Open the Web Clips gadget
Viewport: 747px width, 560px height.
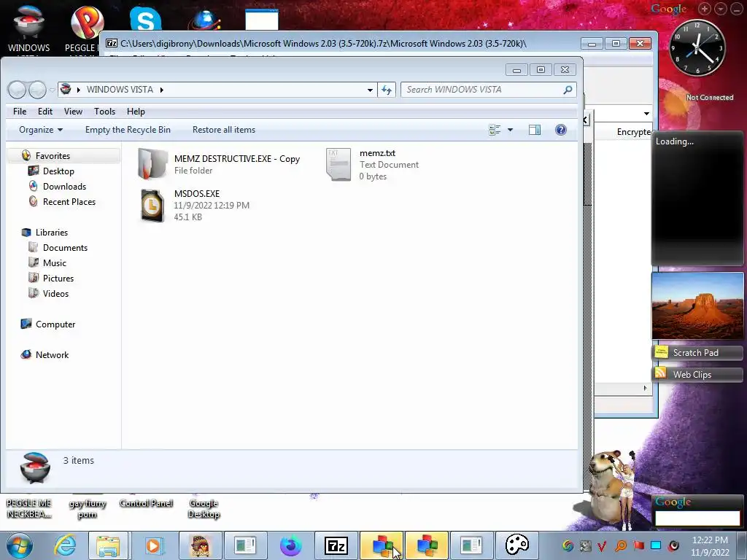click(697, 374)
